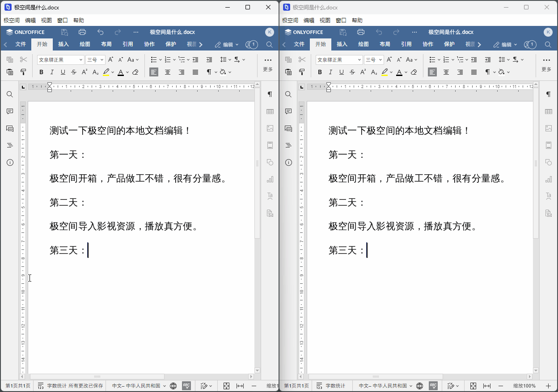The width and height of the screenshot is (558, 392).
Task: Switch to 引用 tab in right window
Action: point(406,44)
